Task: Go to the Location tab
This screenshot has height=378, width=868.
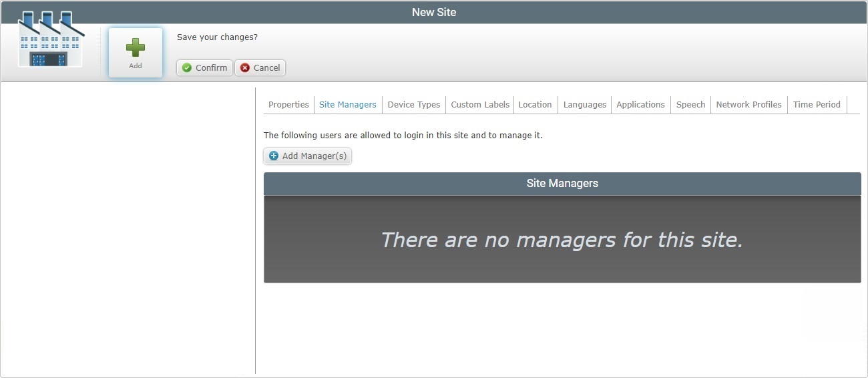Action: point(535,105)
